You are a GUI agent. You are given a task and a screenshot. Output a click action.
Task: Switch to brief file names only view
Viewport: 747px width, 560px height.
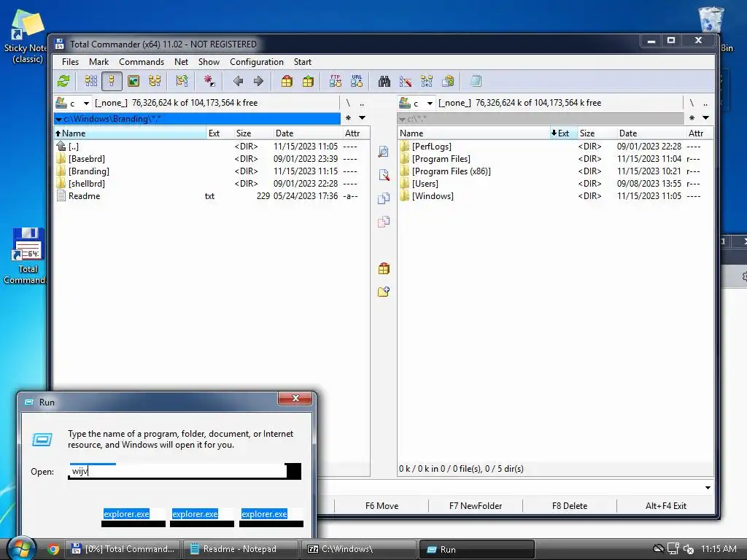tap(90, 81)
